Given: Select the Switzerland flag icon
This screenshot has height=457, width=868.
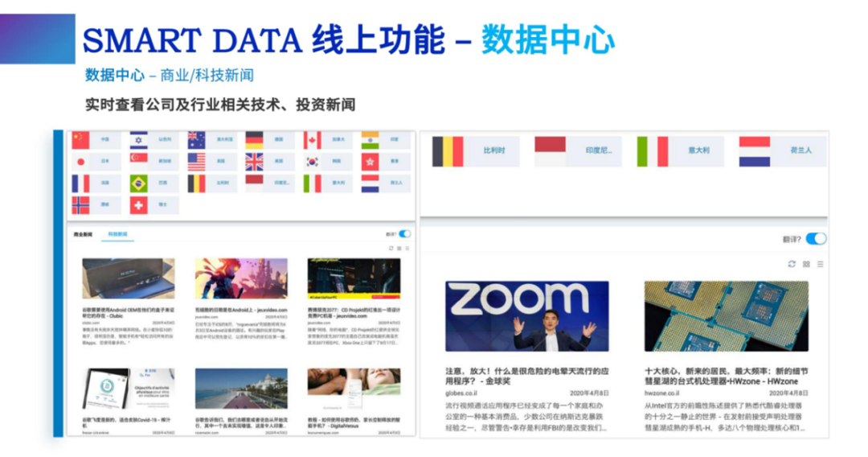Looking at the screenshot, I should pos(138,206).
